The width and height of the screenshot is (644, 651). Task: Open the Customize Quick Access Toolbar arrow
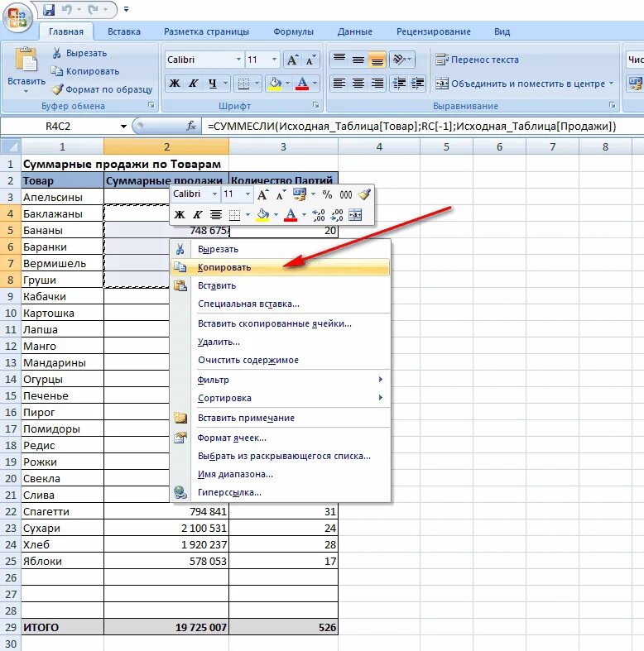pyautogui.click(x=126, y=9)
